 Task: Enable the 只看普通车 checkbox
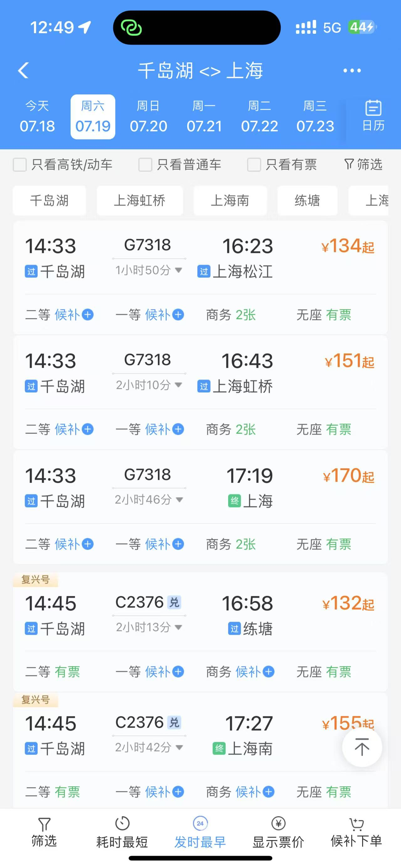[145, 165]
